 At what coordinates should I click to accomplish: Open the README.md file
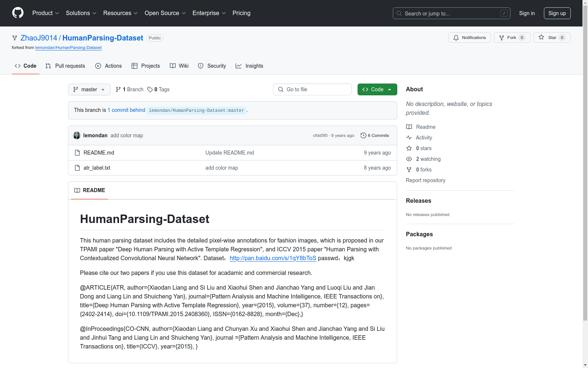pyautogui.click(x=99, y=153)
